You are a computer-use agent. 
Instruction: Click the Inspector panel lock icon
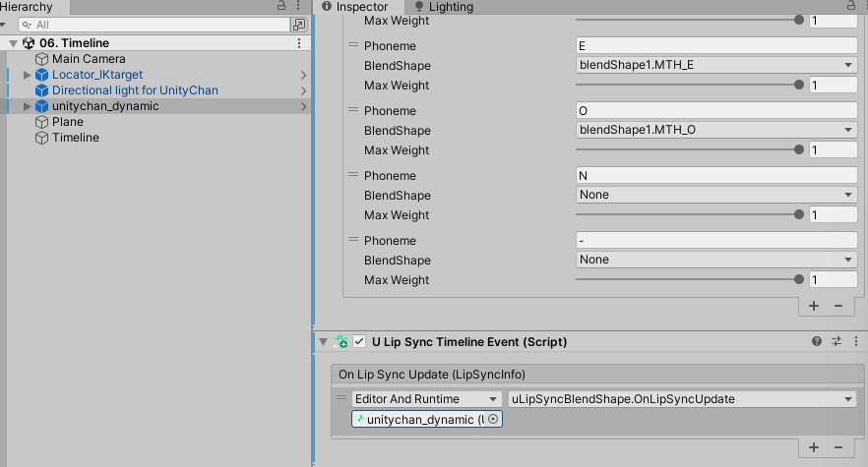point(851,6)
